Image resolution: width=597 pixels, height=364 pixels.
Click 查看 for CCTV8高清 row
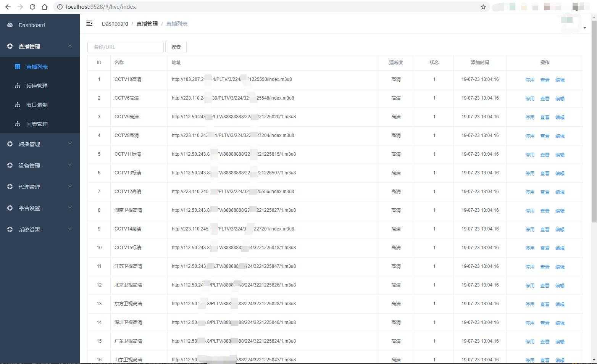coord(545,136)
